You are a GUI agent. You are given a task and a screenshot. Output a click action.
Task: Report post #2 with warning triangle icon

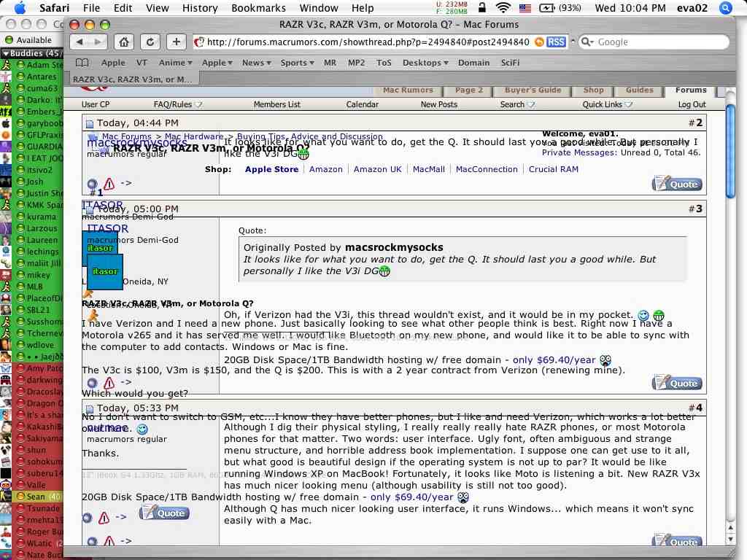(109, 183)
